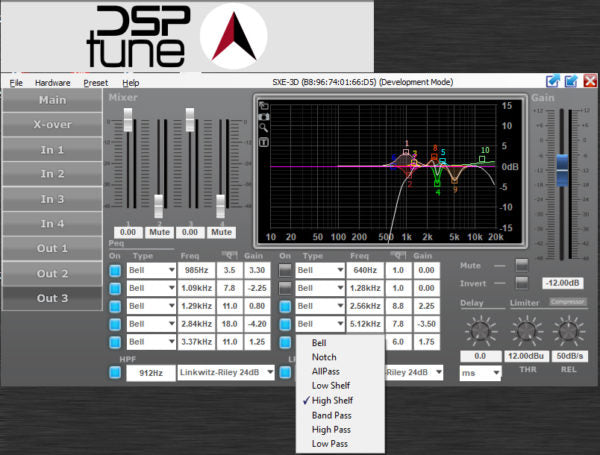Enable the 1.28kHz band On switch
The image size is (600, 455).
[x=285, y=289]
